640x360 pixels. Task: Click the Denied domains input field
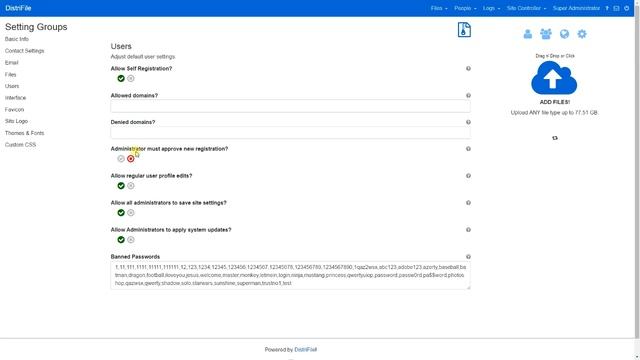pyautogui.click(x=290, y=133)
